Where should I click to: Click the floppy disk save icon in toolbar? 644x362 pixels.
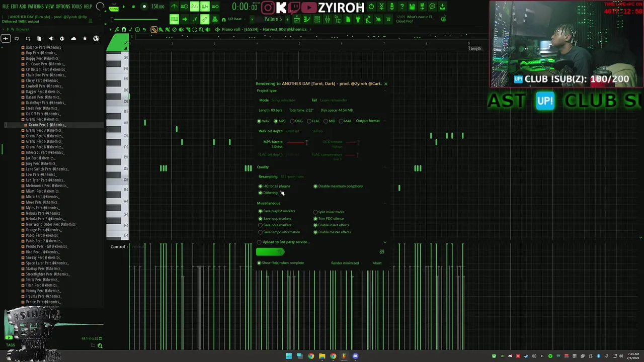click(x=412, y=7)
